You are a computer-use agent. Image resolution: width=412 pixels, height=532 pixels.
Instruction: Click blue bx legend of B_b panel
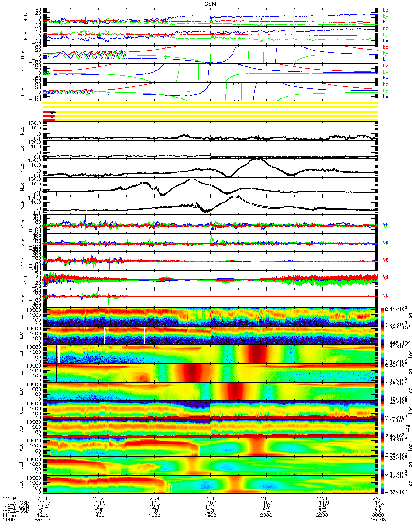385,21
